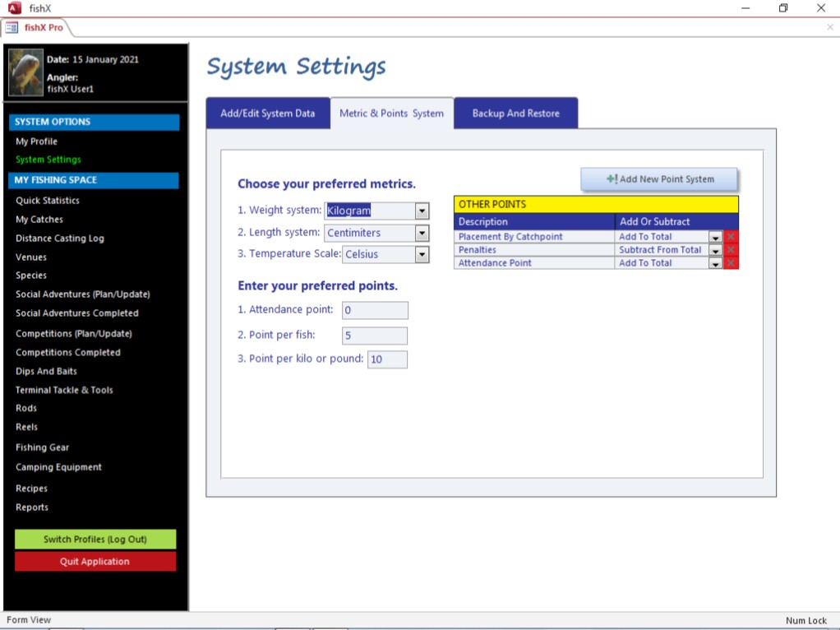
Task: Open the Backup And Restore tab
Action: pyautogui.click(x=515, y=113)
